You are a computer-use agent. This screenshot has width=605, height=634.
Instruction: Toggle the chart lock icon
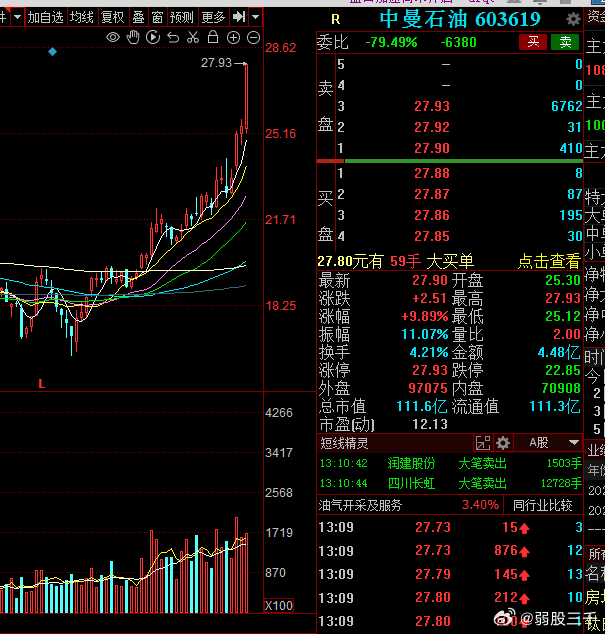tap(213, 37)
